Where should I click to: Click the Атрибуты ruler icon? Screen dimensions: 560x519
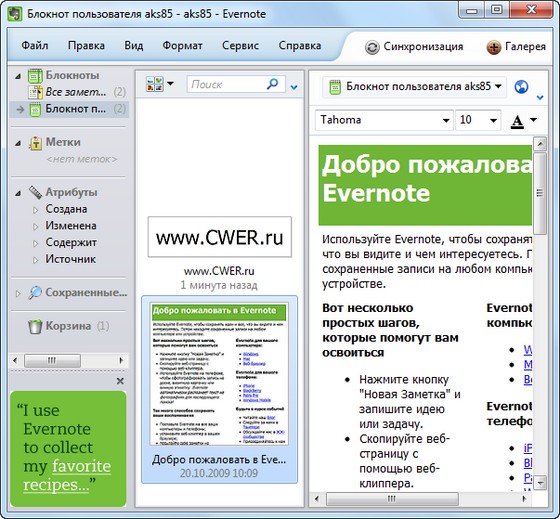point(35,193)
